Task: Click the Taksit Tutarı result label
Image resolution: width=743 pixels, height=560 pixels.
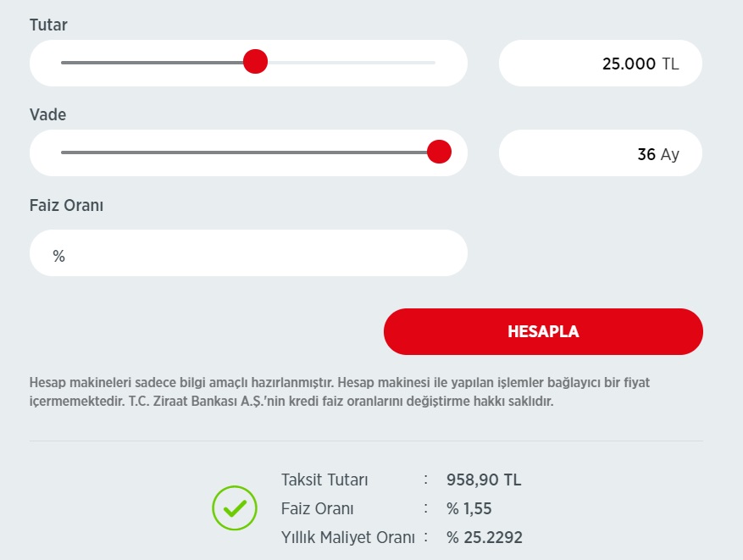Action: point(324,480)
